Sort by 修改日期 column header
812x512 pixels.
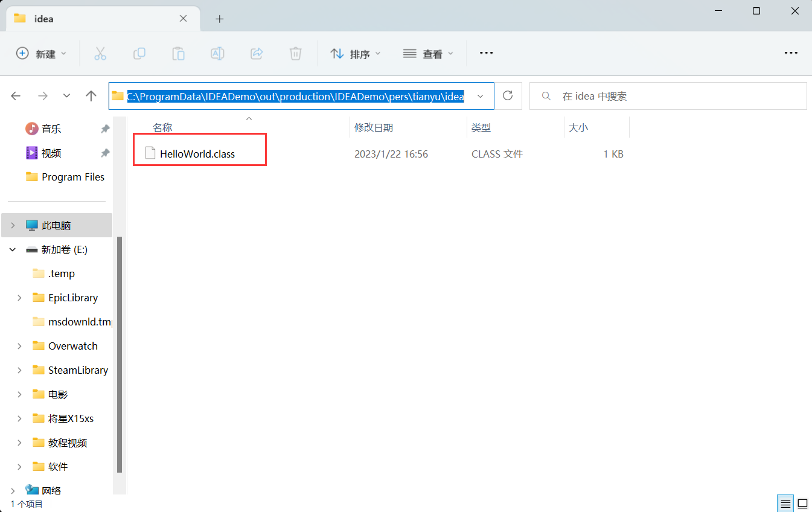[x=374, y=127]
